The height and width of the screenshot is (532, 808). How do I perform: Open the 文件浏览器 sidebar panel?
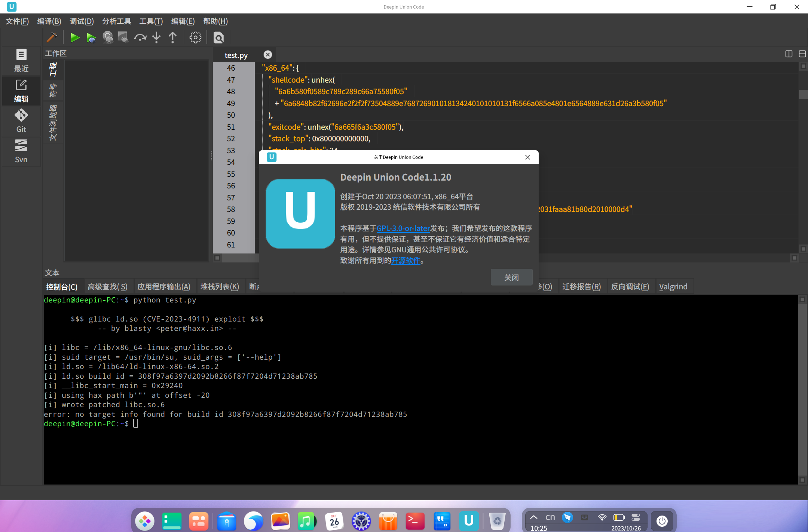[x=53, y=120]
